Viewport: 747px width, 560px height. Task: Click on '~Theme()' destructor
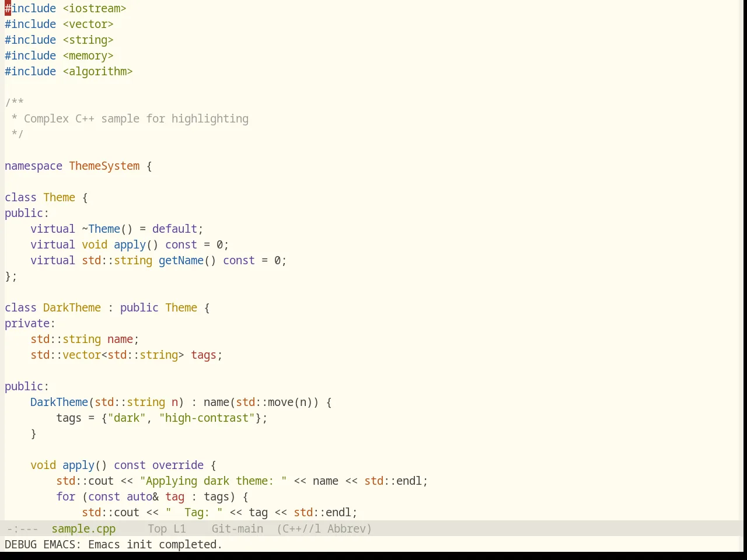click(107, 229)
